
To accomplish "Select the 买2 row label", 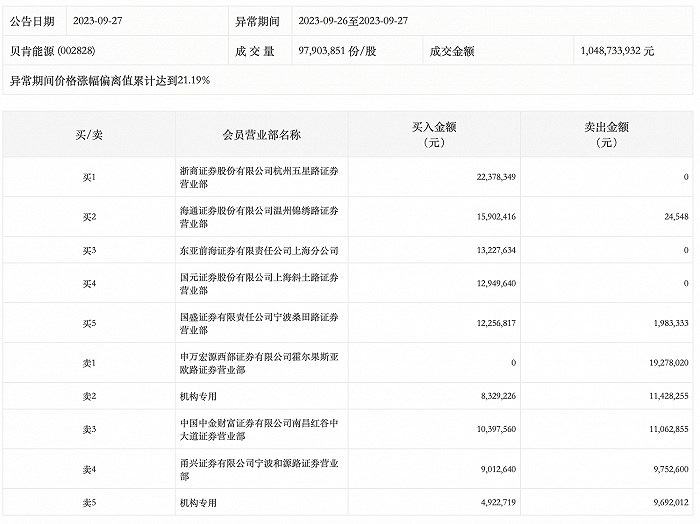I will (89, 217).
